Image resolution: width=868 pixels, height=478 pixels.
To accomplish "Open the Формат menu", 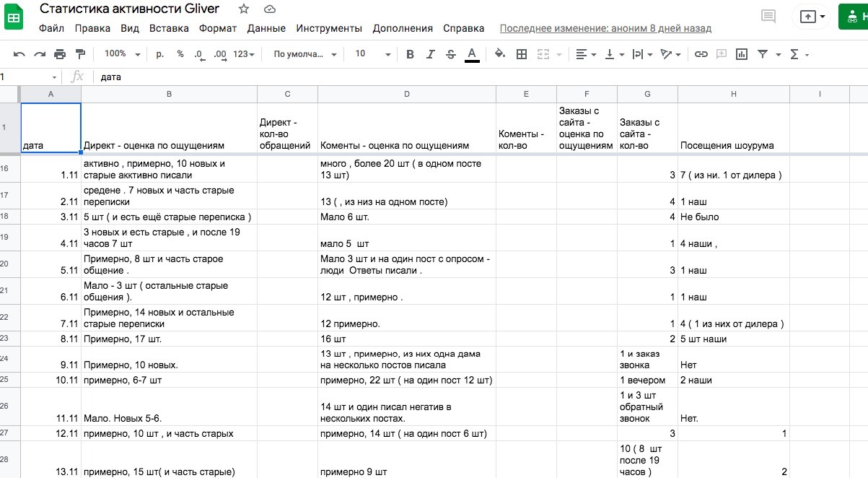I will pos(218,28).
